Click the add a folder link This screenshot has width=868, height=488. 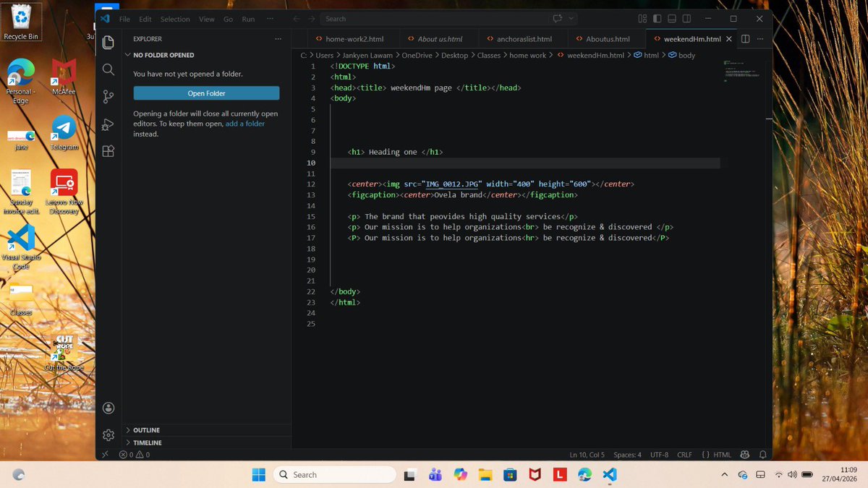[245, 124]
